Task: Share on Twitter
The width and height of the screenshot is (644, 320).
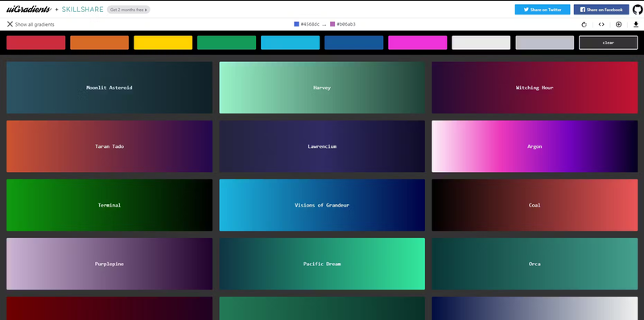Action: click(x=543, y=10)
